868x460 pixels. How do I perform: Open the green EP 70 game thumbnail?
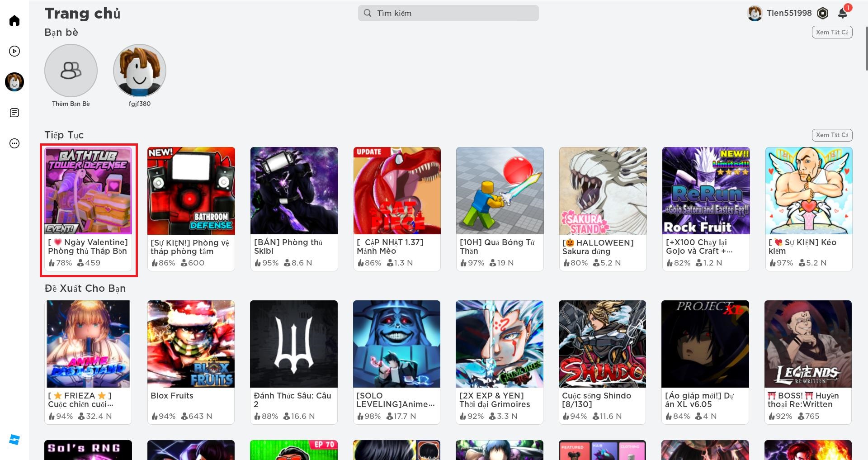coord(294,450)
